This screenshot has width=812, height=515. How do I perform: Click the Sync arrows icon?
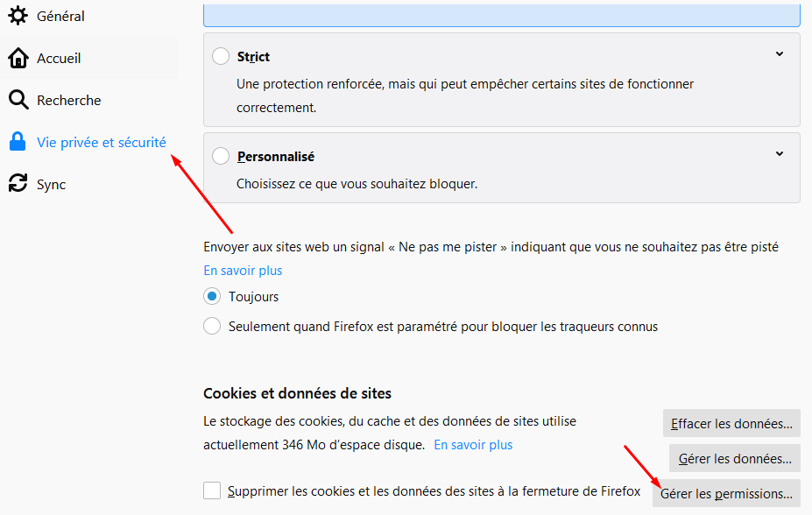point(18,184)
